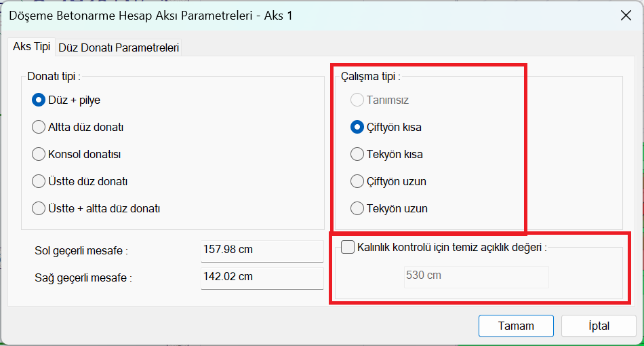Enable the Kalınlık kontrolü temiz açıklık checkbox

[348, 247]
